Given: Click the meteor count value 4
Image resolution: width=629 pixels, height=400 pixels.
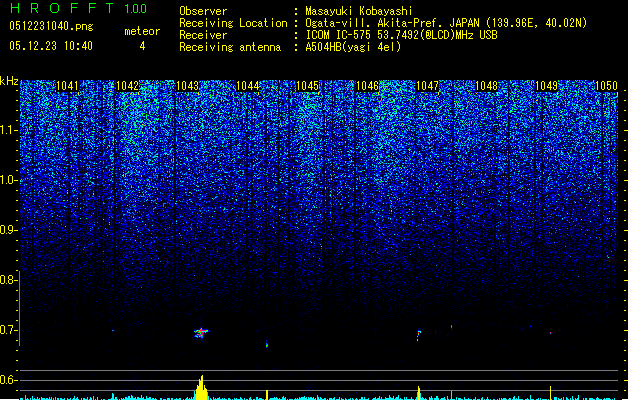Looking at the screenshot, I should [x=142, y=46].
